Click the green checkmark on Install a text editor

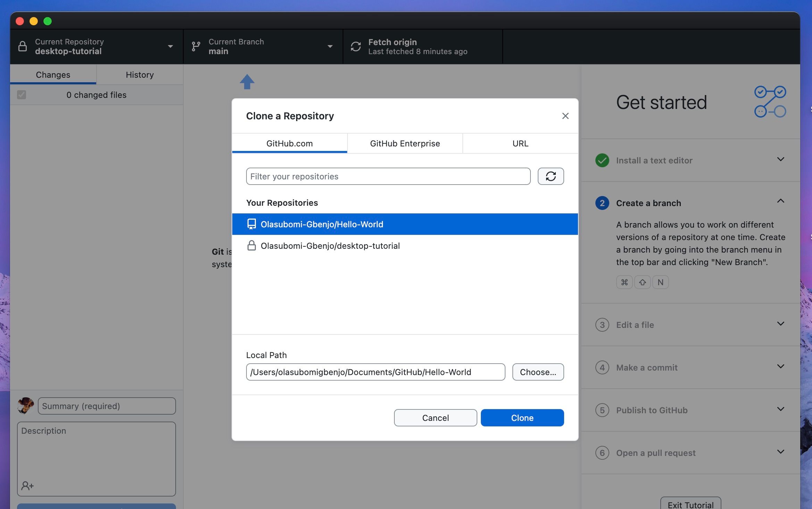tap(602, 160)
